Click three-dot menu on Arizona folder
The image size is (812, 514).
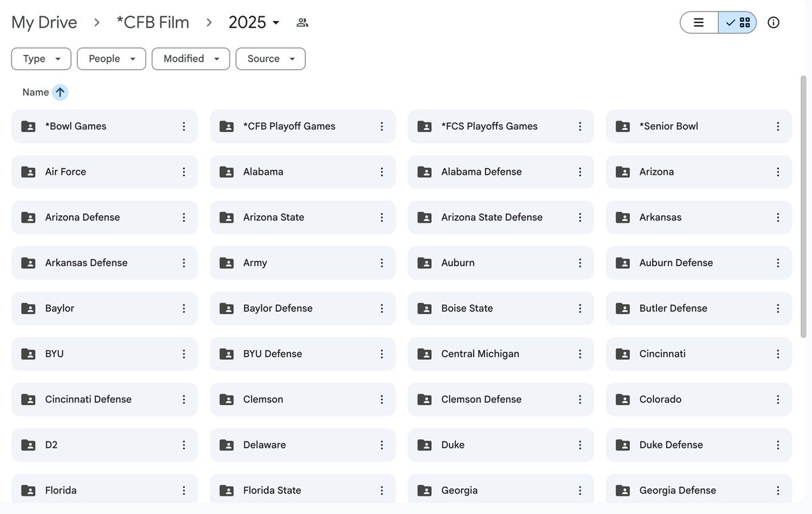point(778,172)
